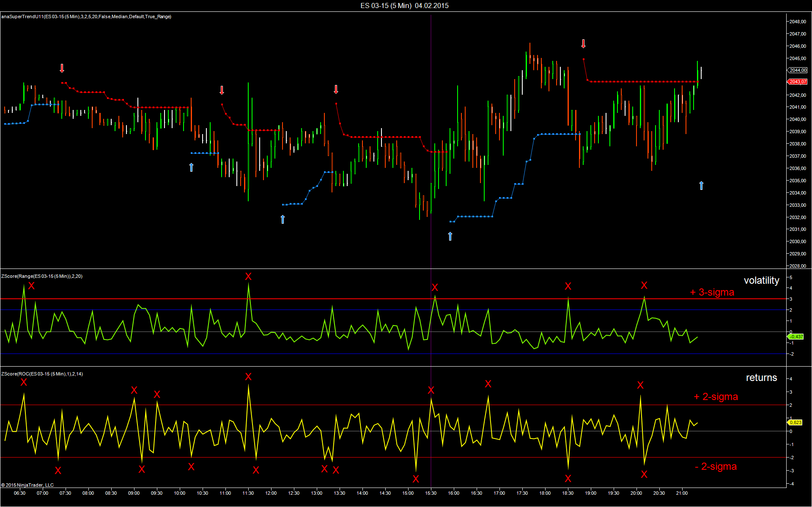Select the lower blue -2 line in volatility panel

393,354
